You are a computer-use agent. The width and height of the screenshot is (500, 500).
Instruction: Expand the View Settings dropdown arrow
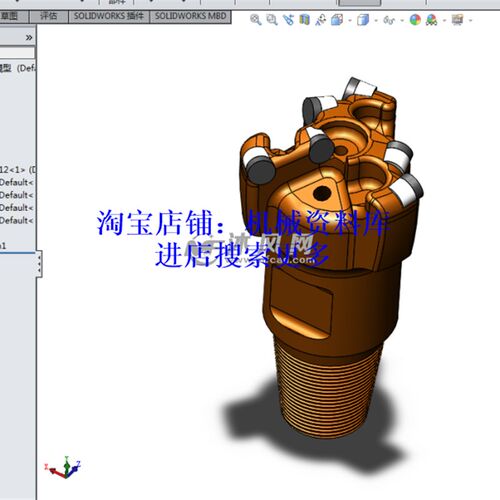pyautogui.click(x=471, y=21)
